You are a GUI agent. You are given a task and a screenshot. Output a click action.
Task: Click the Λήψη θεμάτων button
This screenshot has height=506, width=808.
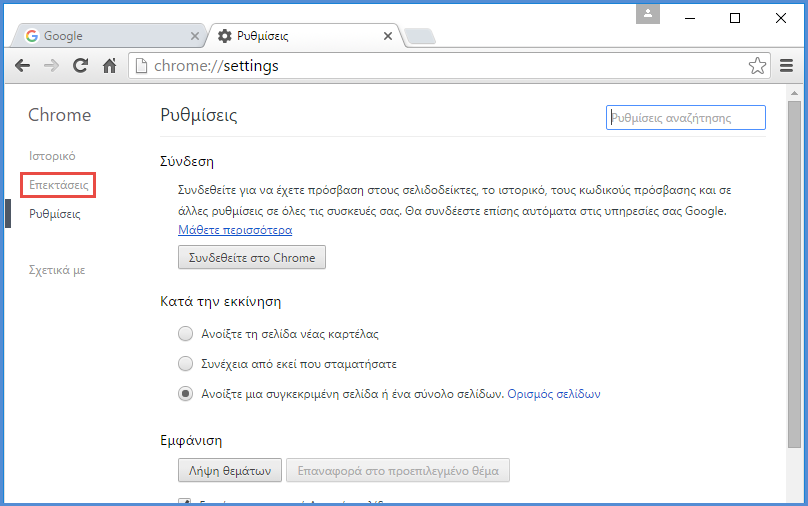(x=230, y=470)
